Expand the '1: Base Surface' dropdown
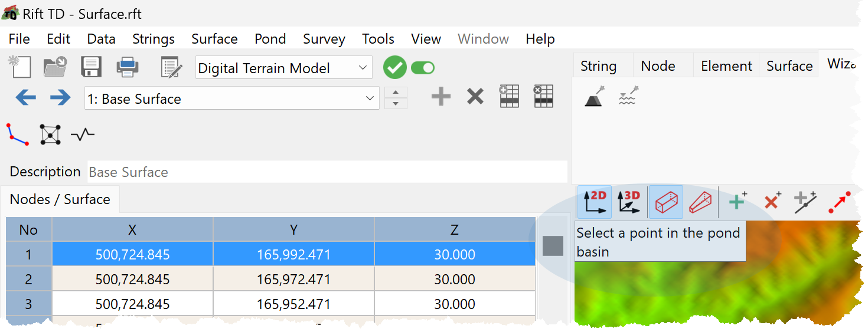Screen dimensions: 868x332 [232, 98]
